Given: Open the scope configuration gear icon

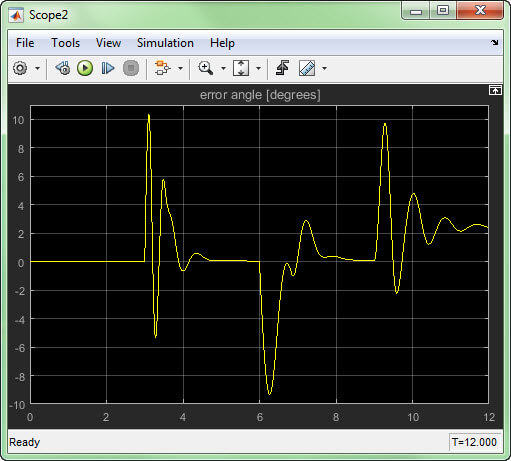Looking at the screenshot, I should tap(20, 68).
